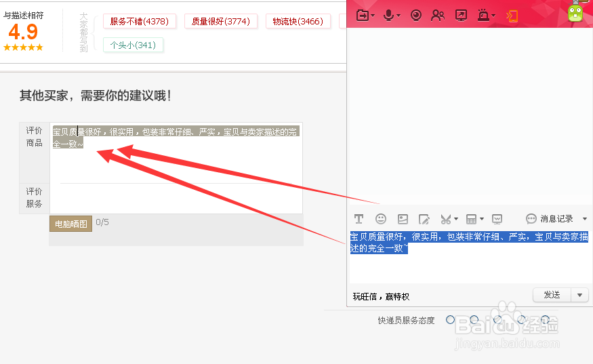The width and height of the screenshot is (593, 364).
Task: Click the 4.9 rating score
Action: click(23, 31)
